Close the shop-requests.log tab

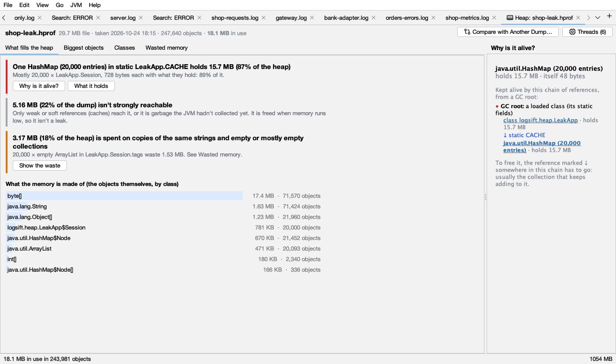tap(264, 18)
